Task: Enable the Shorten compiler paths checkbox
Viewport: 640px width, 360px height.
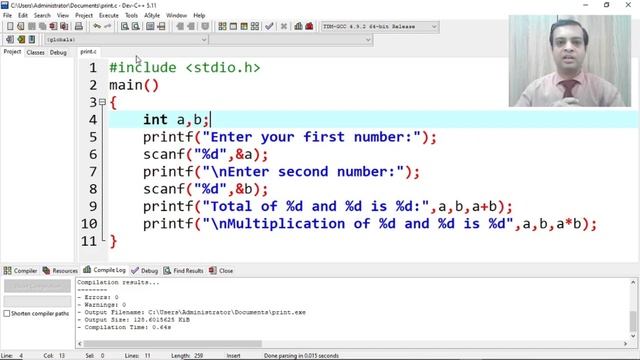Action: point(7,313)
